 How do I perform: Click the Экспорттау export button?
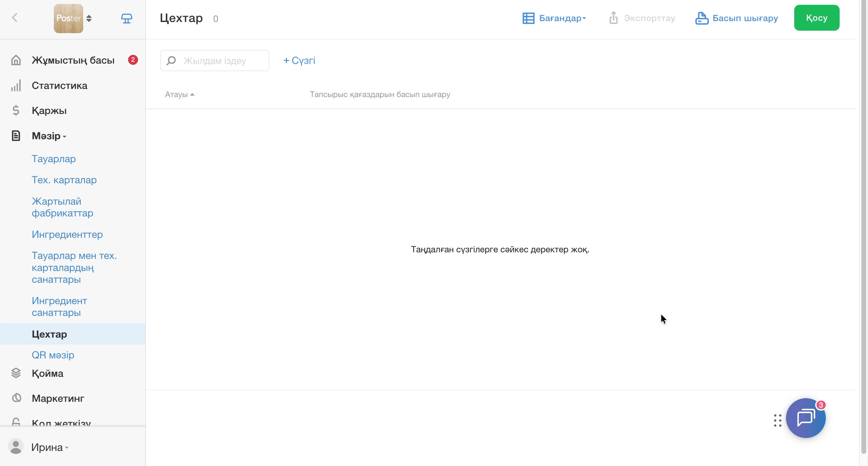(x=642, y=18)
